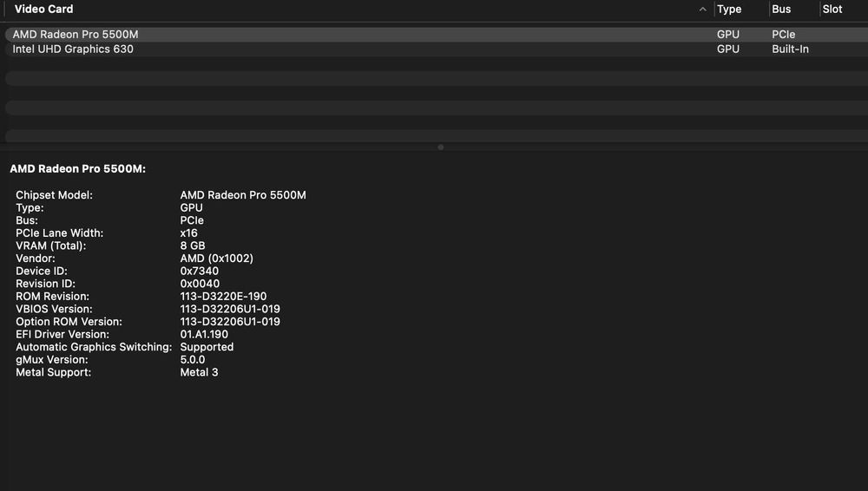
Task: Click the 113-D3220E-190 ROM revision value
Action: click(x=223, y=297)
